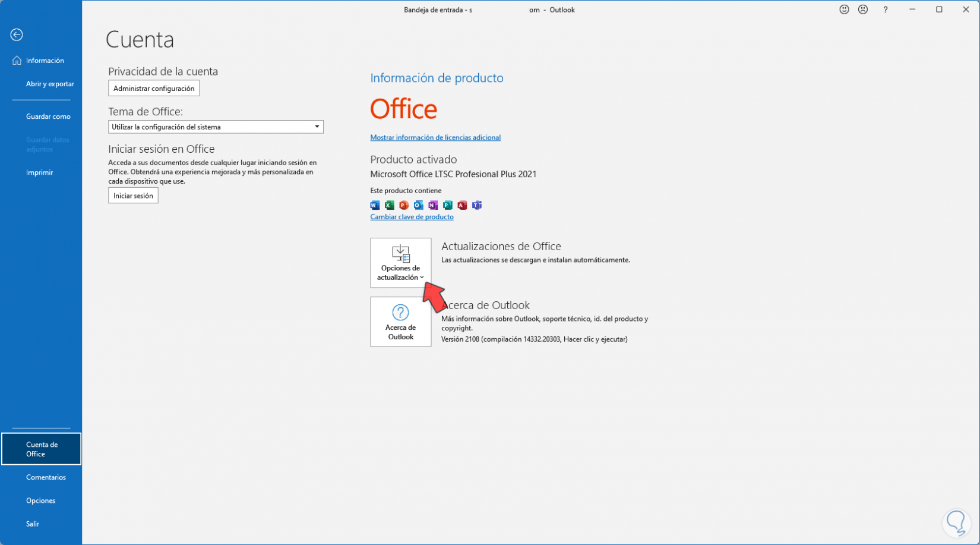This screenshot has height=545, width=980.
Task: Expand Opciones de actualización menu
Action: point(401,263)
